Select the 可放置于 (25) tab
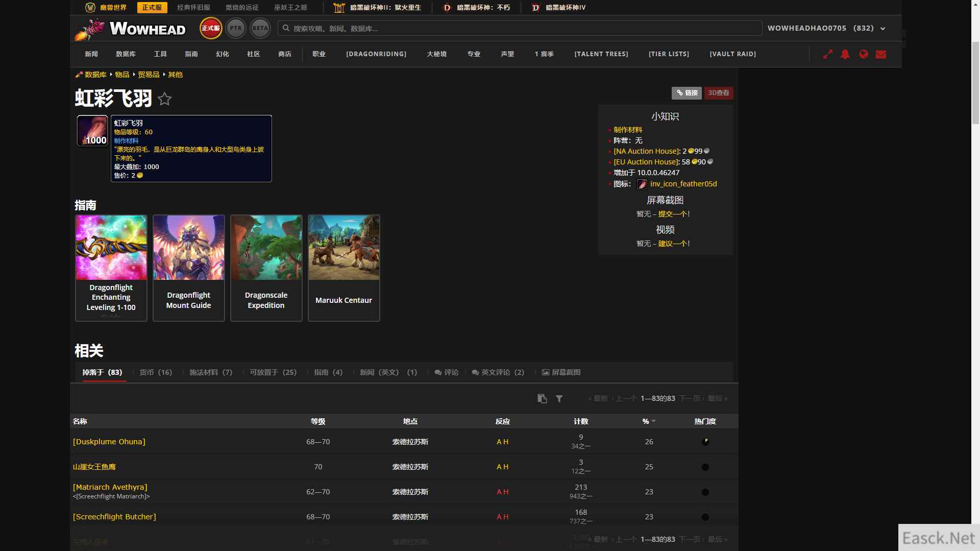Image resolution: width=980 pixels, height=551 pixels. [273, 372]
